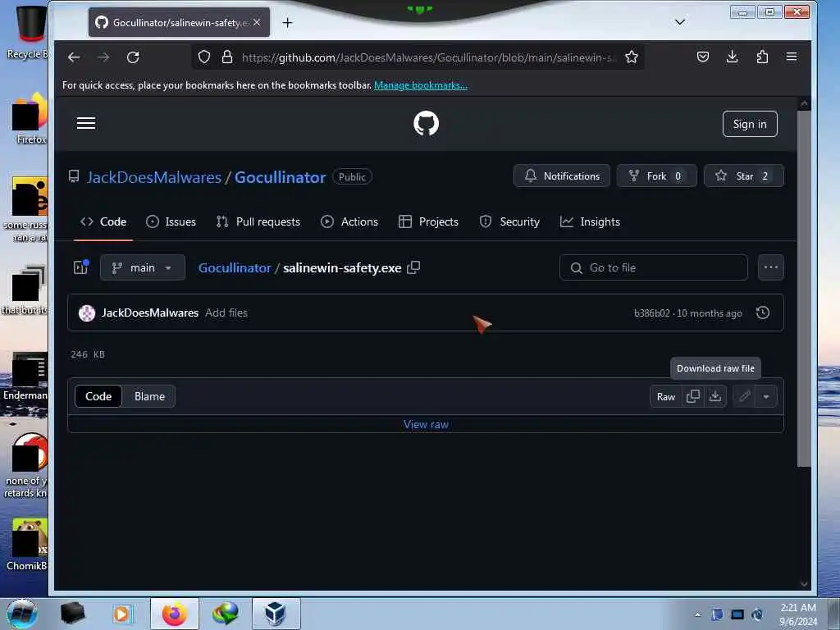Click the Manage bookmarks link
This screenshot has height=630, width=840.
[421, 85]
